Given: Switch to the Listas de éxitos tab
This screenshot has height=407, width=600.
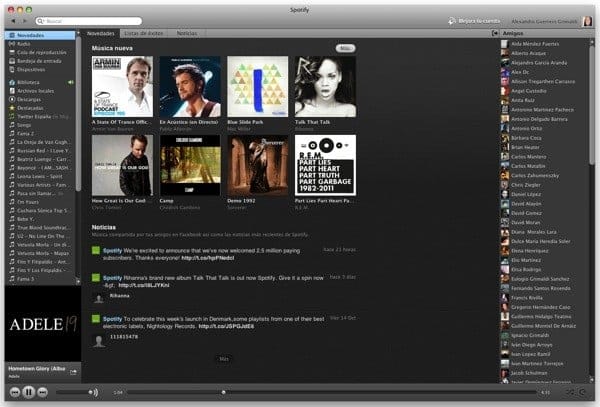Looking at the screenshot, I should (x=144, y=34).
